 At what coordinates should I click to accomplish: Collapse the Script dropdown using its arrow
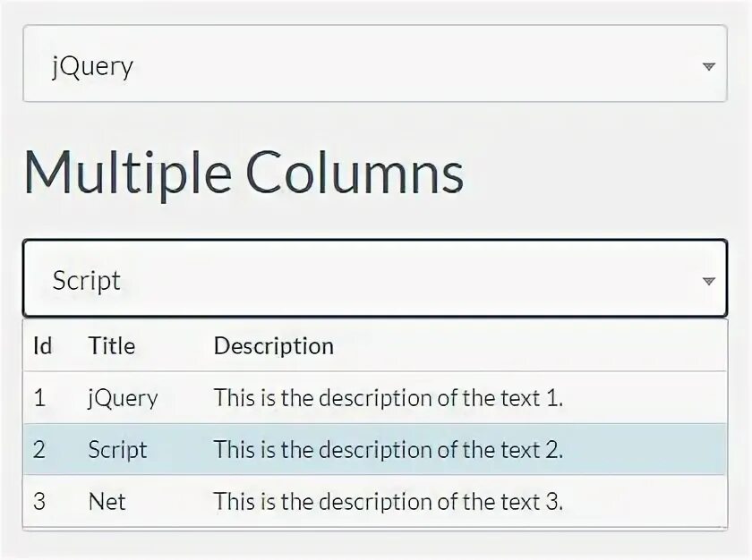(708, 281)
